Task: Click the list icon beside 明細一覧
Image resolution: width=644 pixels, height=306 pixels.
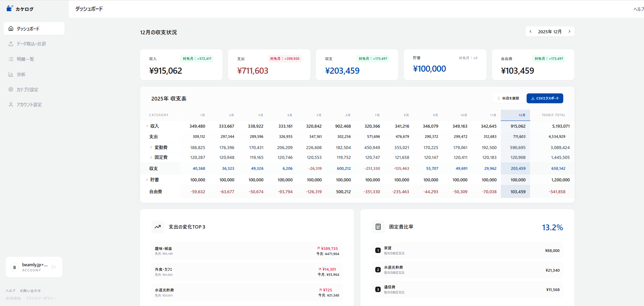Action: point(11,59)
